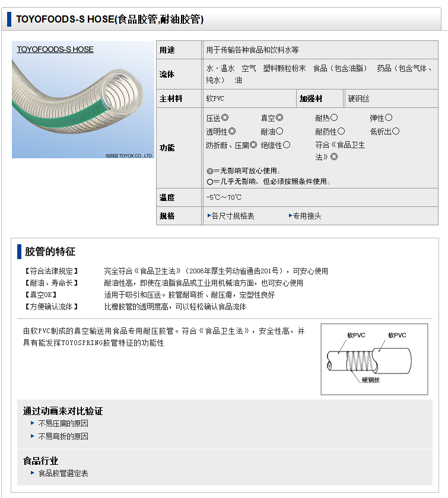The image size is (448, 498).
Task: Click the 用途 row header cell
Action: click(x=179, y=50)
